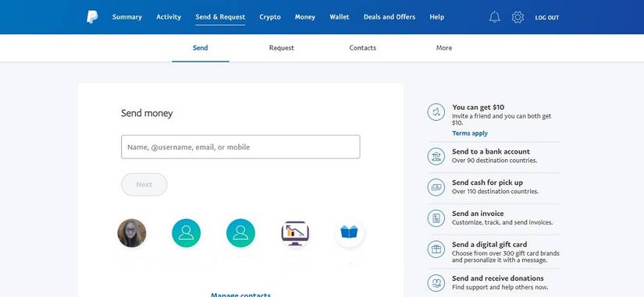Open the Help menu item

coord(436,17)
